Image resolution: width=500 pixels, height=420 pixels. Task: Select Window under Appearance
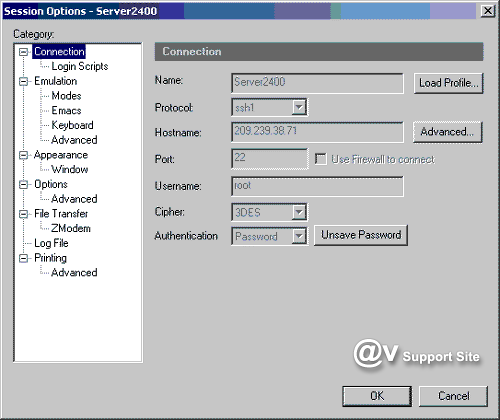[x=70, y=169]
